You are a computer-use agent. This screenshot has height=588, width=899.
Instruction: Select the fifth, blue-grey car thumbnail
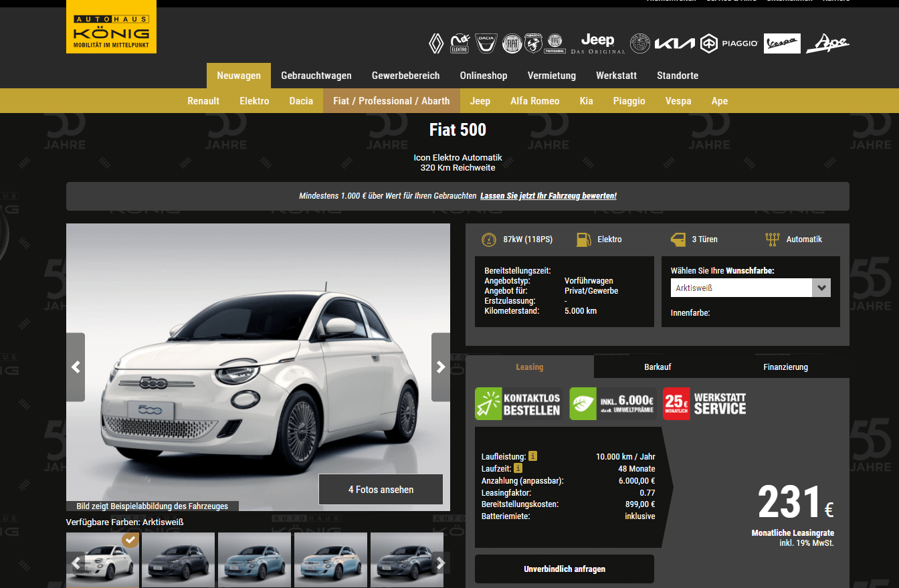coord(407,560)
